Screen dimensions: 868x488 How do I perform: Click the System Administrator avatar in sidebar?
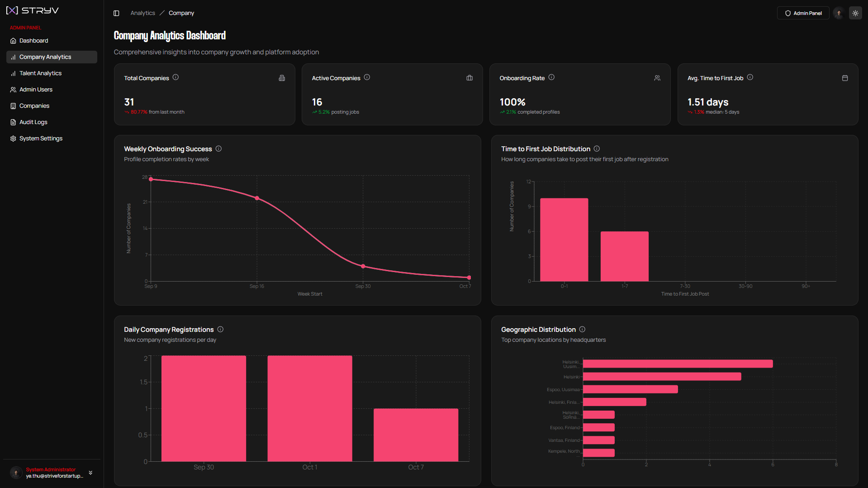tap(16, 473)
